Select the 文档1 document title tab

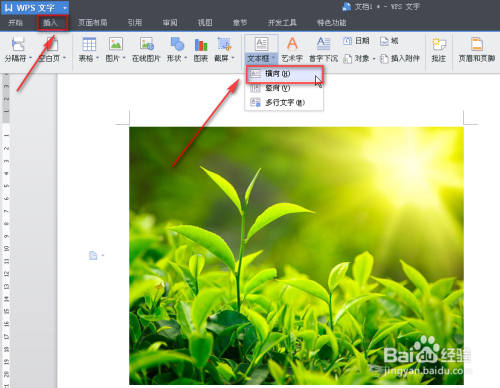381,7
